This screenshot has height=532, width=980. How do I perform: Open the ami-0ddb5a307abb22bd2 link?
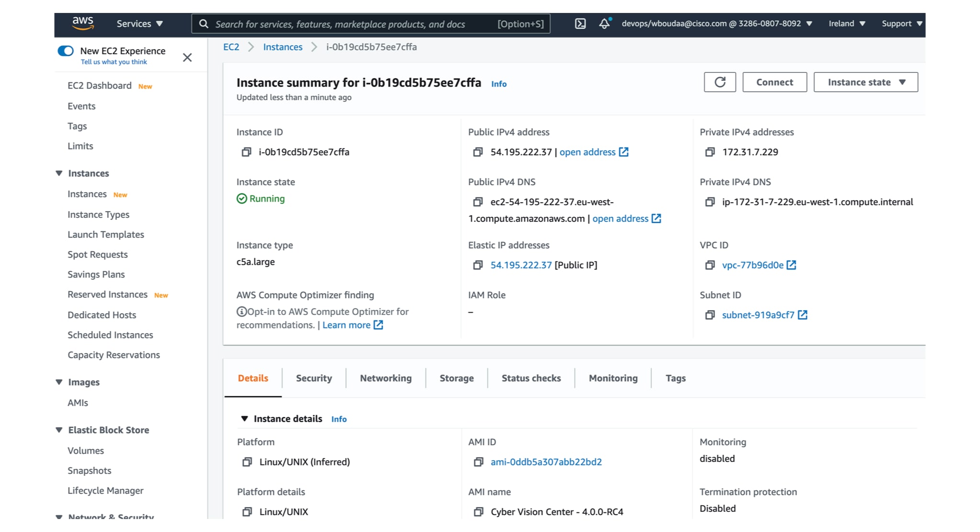click(546, 462)
